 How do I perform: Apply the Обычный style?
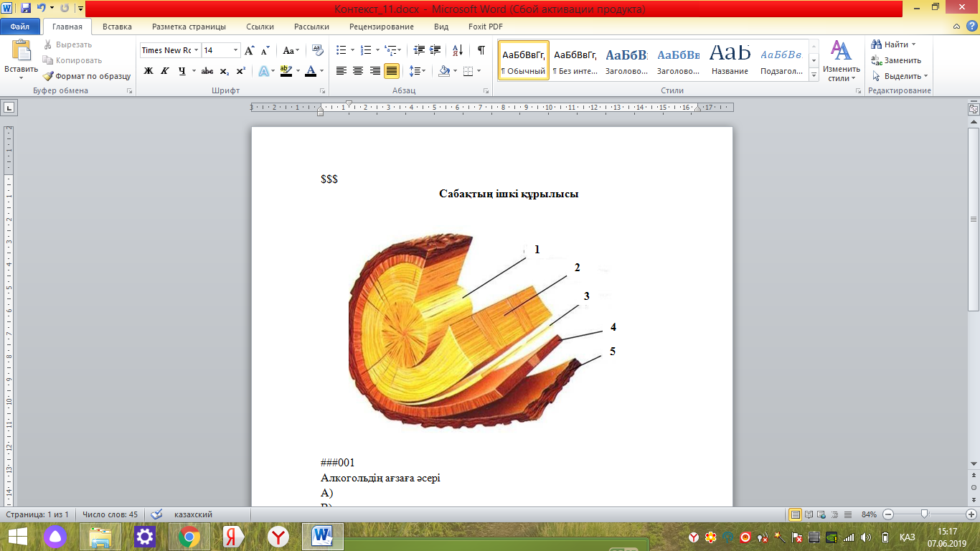click(x=524, y=60)
